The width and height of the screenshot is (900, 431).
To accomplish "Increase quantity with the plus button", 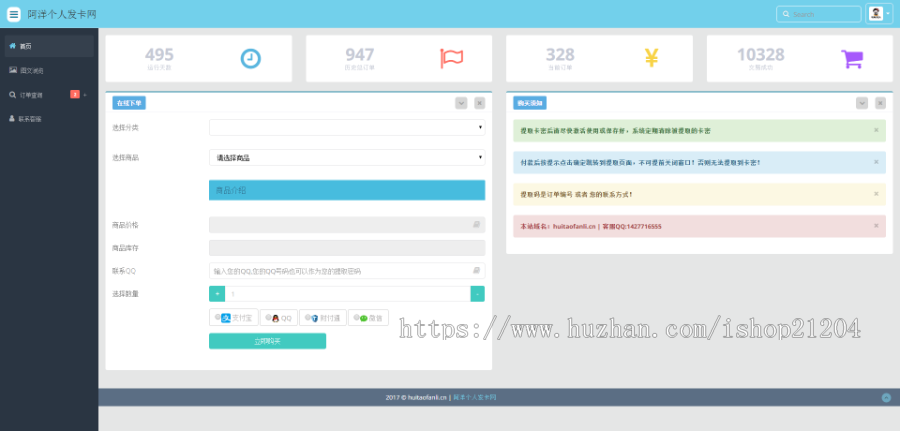I will point(217,294).
